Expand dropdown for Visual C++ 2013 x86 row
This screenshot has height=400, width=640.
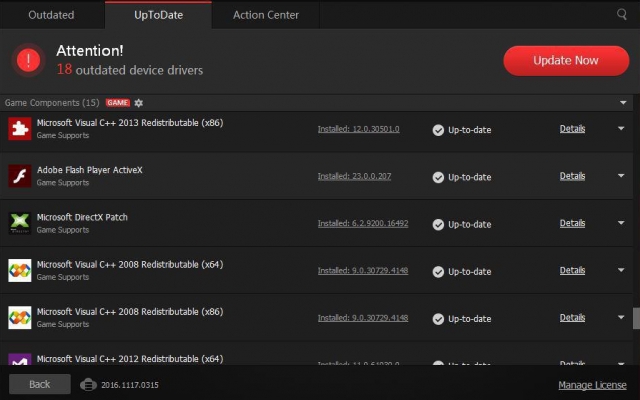pyautogui.click(x=621, y=128)
